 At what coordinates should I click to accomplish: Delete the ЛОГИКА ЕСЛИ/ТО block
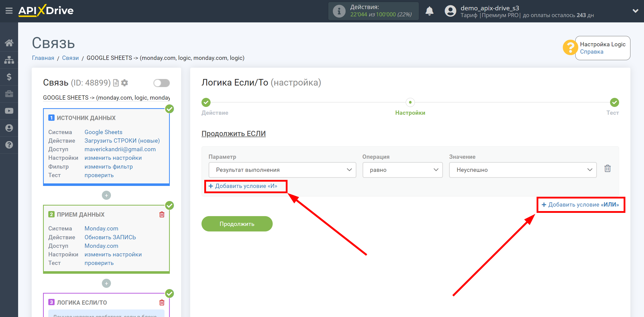[162, 302]
